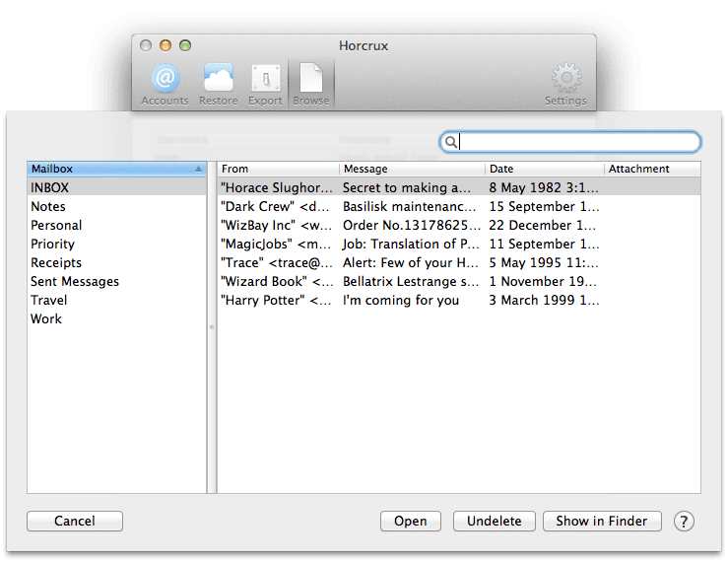Select the Personal mailbox

[116, 225]
